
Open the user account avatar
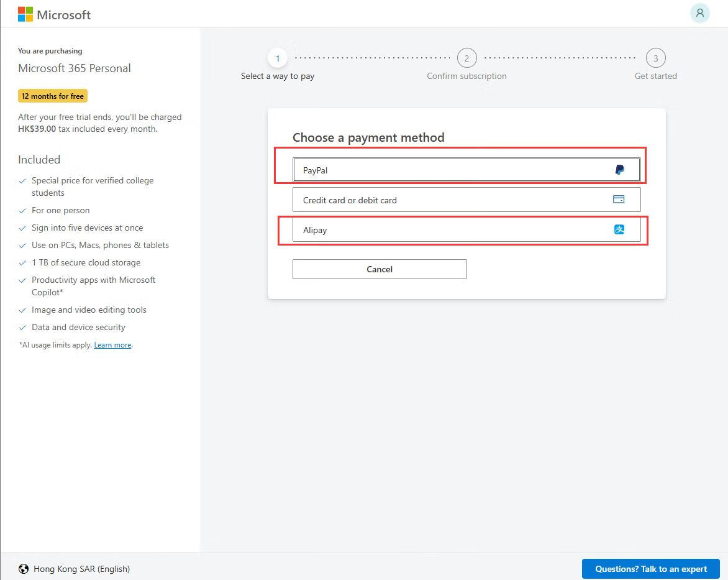[699, 13]
